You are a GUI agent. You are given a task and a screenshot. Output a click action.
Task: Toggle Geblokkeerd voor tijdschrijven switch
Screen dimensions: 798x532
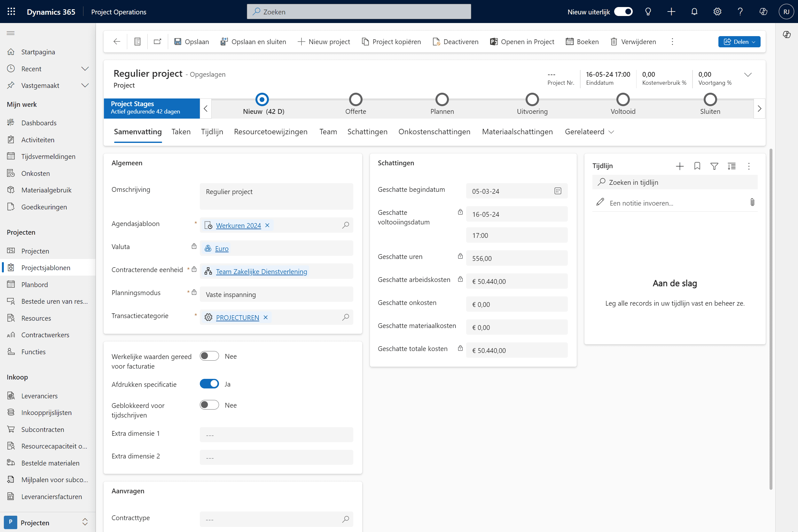(x=209, y=405)
